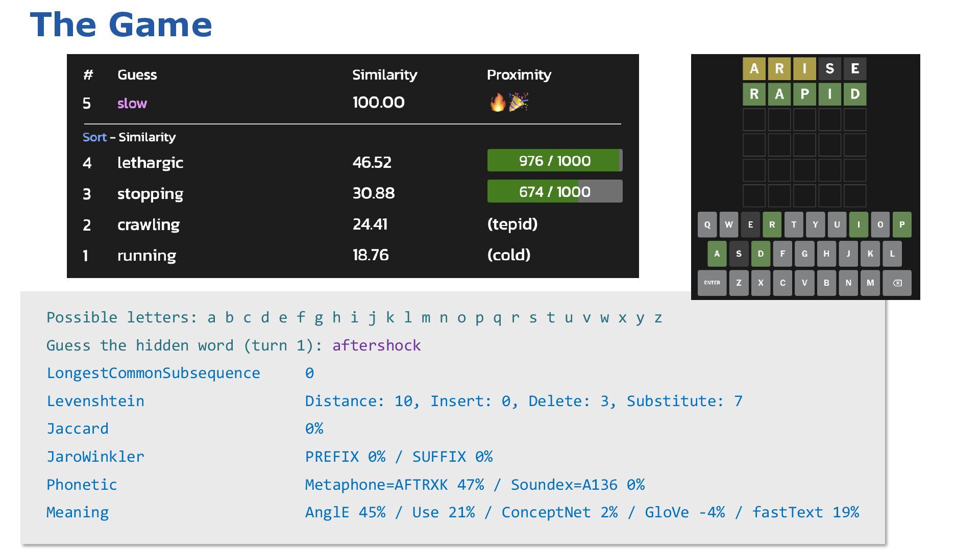Click the 976 / 1000 proximity bar
This screenshot has width=980, height=551.
coord(555,160)
